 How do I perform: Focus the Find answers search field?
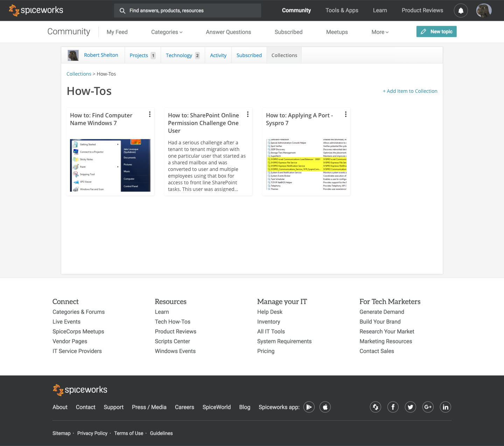188,11
